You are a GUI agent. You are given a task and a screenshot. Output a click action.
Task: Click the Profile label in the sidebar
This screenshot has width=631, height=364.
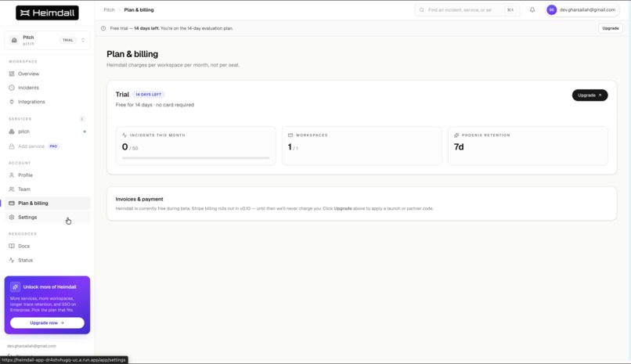click(x=25, y=175)
